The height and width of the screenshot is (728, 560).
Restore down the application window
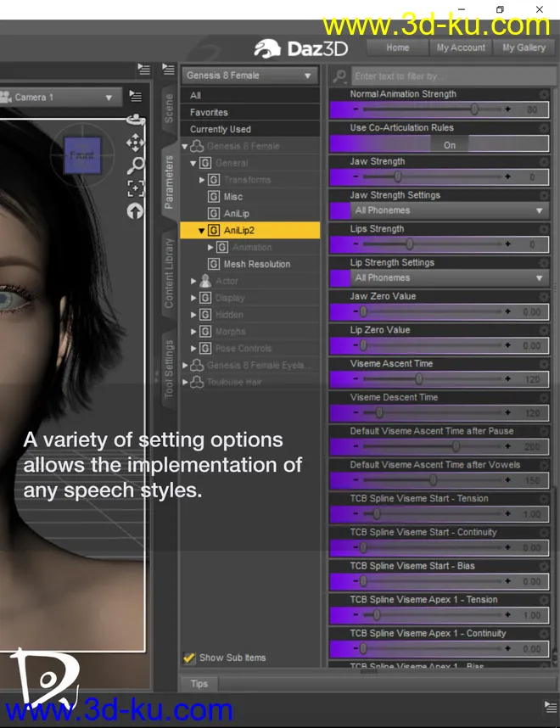[500, 9]
